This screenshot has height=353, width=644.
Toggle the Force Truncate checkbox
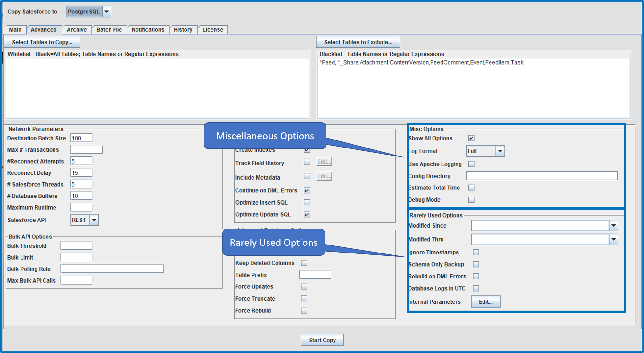tap(304, 298)
